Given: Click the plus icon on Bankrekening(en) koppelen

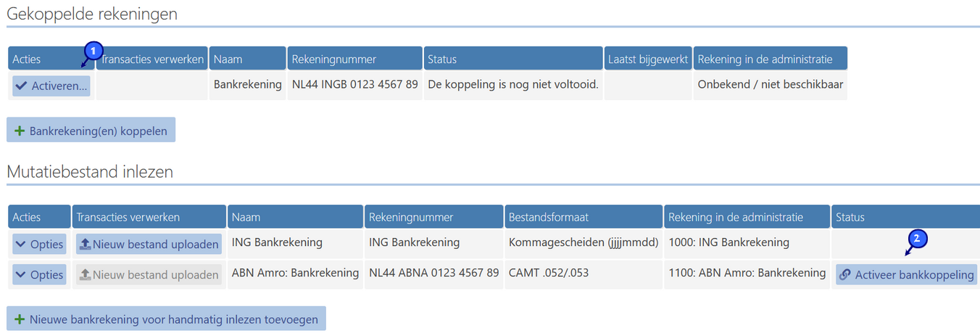Looking at the screenshot, I should tap(20, 131).
